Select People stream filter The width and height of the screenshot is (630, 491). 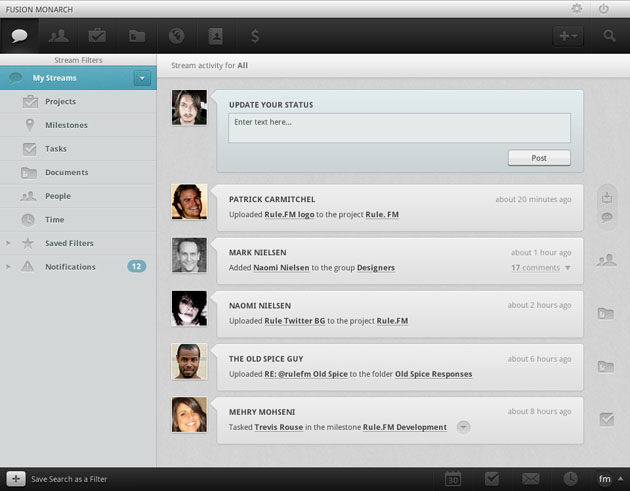(x=78, y=196)
